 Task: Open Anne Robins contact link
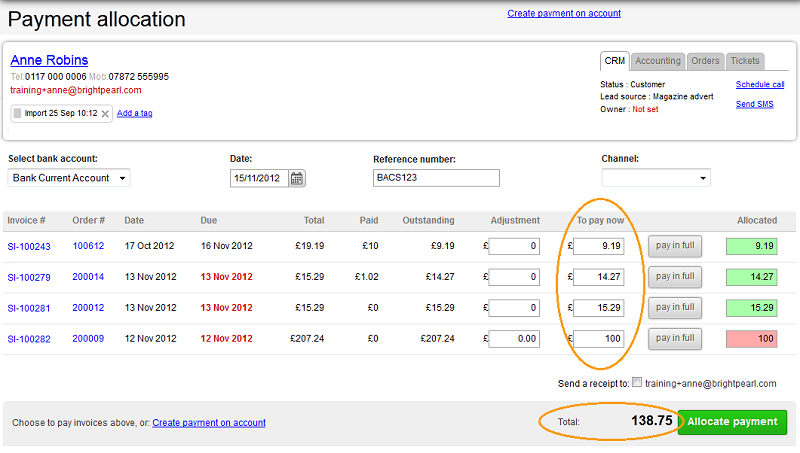[49, 60]
